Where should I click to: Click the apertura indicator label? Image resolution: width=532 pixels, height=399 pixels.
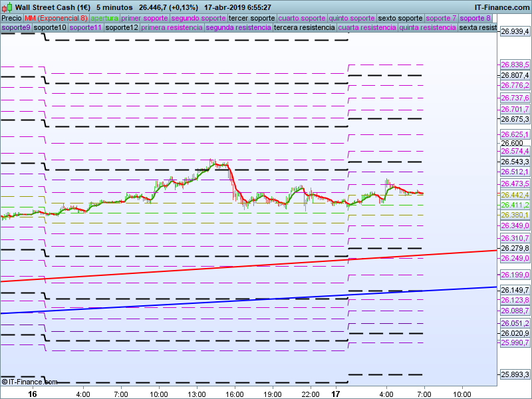[104, 18]
